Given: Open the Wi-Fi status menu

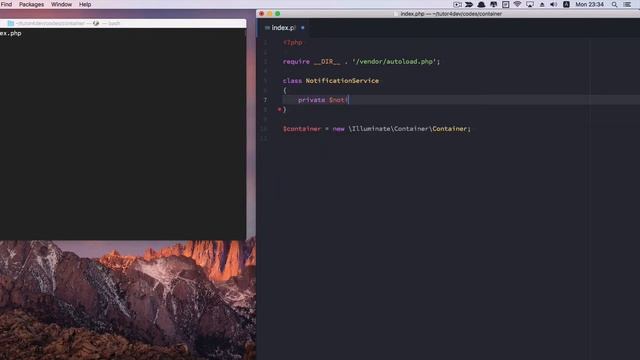Looking at the screenshot, I should tap(517, 4).
